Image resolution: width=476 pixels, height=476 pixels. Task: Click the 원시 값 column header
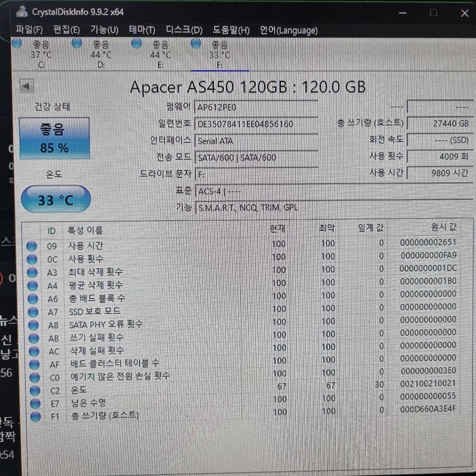click(x=444, y=227)
